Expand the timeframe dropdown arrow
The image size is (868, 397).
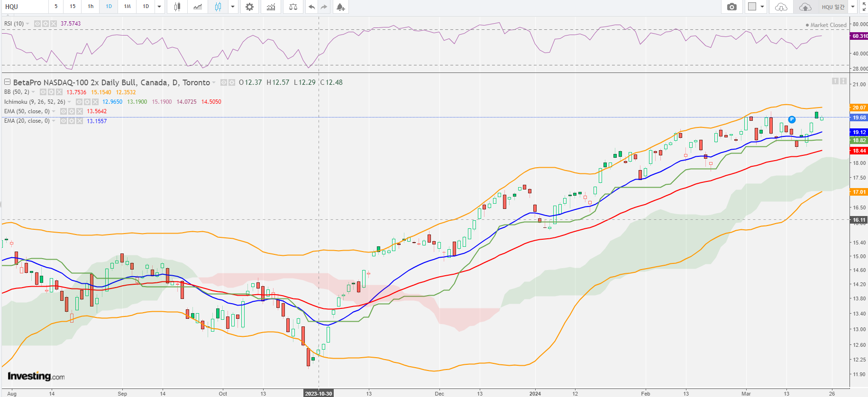(159, 7)
